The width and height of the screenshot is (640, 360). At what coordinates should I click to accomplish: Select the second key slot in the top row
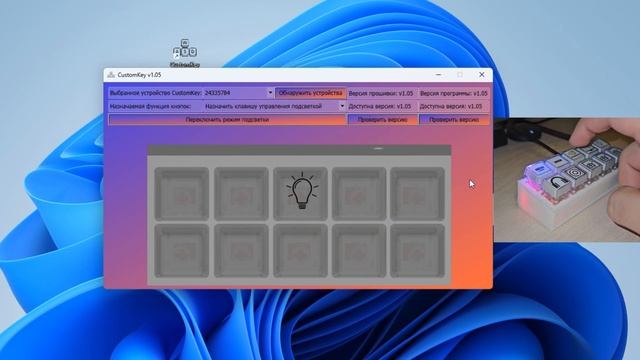241,193
